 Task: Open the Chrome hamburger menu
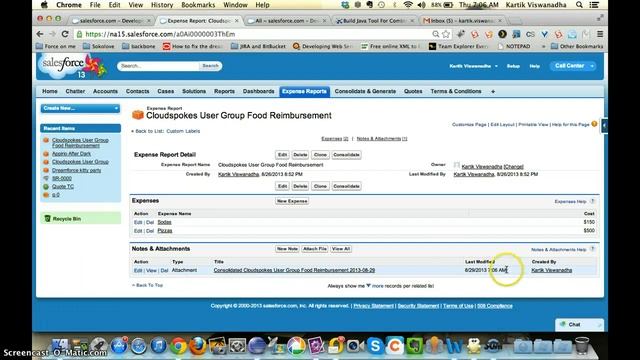click(x=600, y=34)
